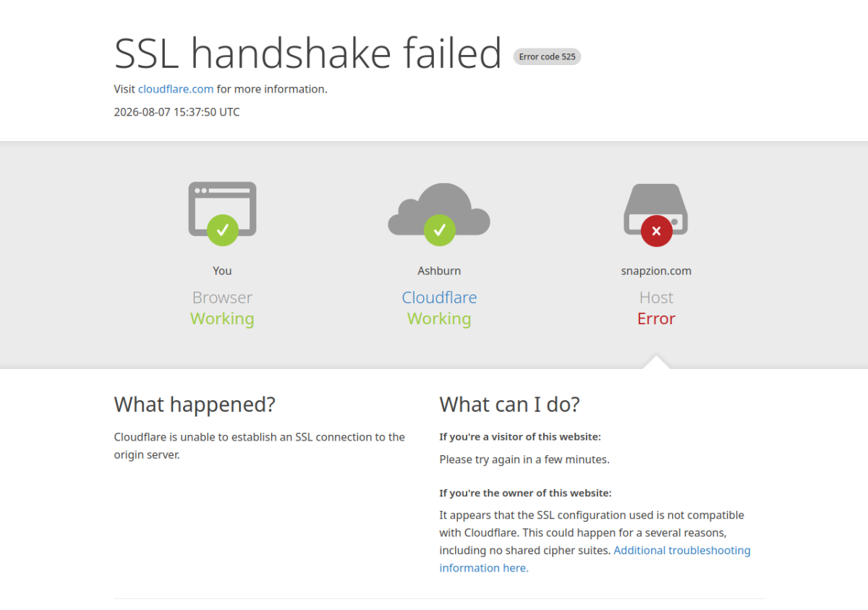The width and height of the screenshot is (868, 610).
Task: Click the green checkmark on cloud icon
Action: point(439,230)
